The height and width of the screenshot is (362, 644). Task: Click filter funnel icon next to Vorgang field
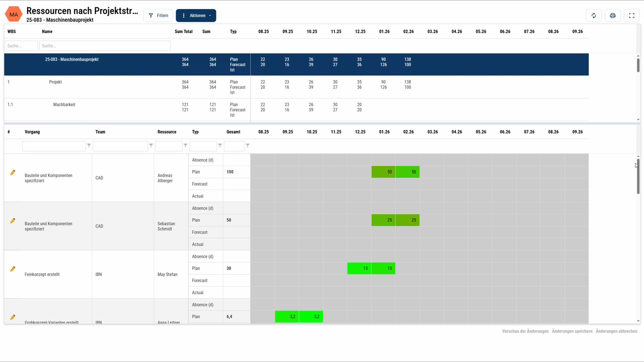(x=89, y=146)
